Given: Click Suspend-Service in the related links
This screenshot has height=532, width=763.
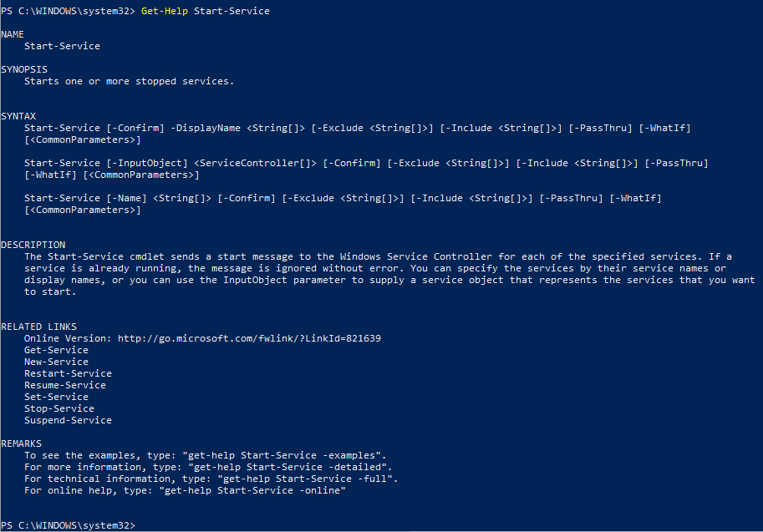Looking at the screenshot, I should click(68, 420).
